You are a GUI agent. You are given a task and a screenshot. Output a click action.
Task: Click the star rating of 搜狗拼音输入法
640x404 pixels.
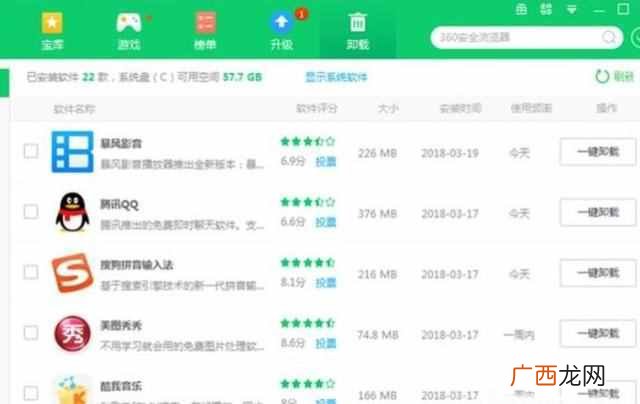(308, 262)
